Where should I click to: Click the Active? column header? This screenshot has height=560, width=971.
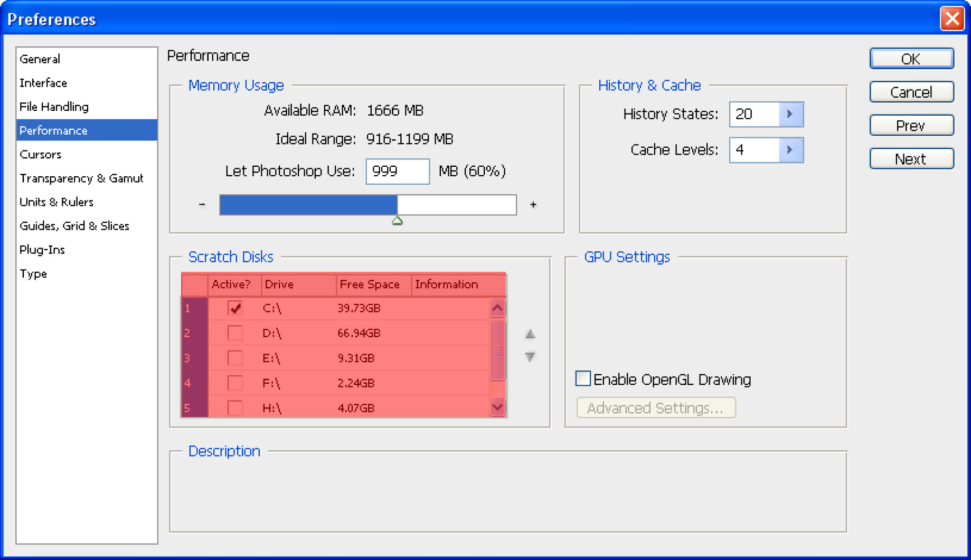click(x=234, y=284)
